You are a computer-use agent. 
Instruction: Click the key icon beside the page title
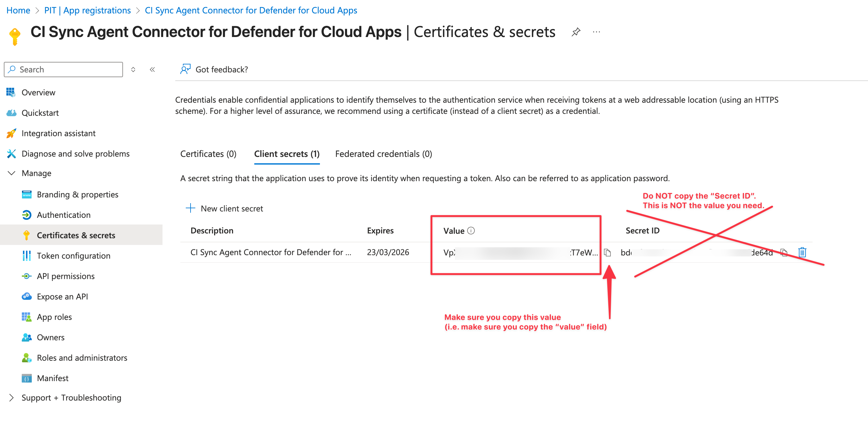[x=15, y=36]
